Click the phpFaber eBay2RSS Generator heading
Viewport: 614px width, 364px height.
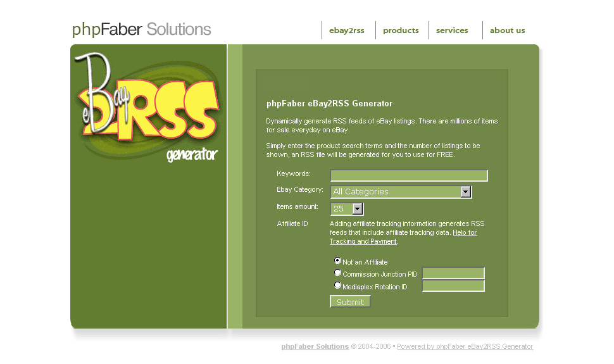coord(329,103)
